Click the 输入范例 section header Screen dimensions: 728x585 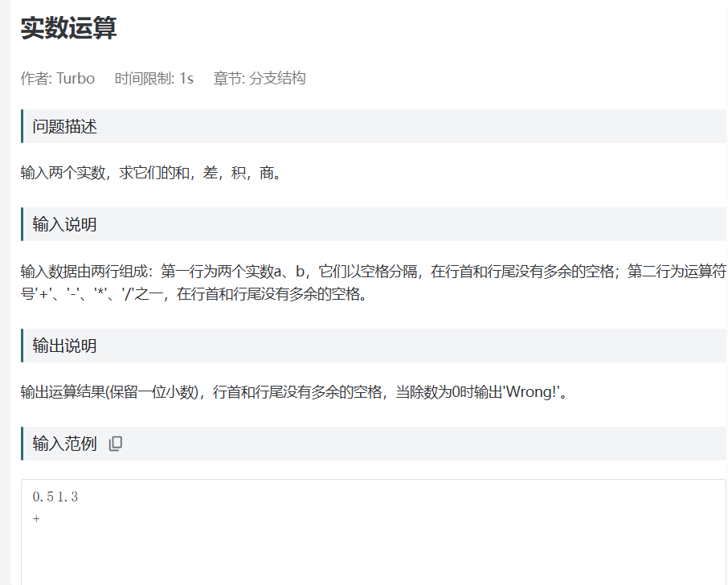(64, 443)
